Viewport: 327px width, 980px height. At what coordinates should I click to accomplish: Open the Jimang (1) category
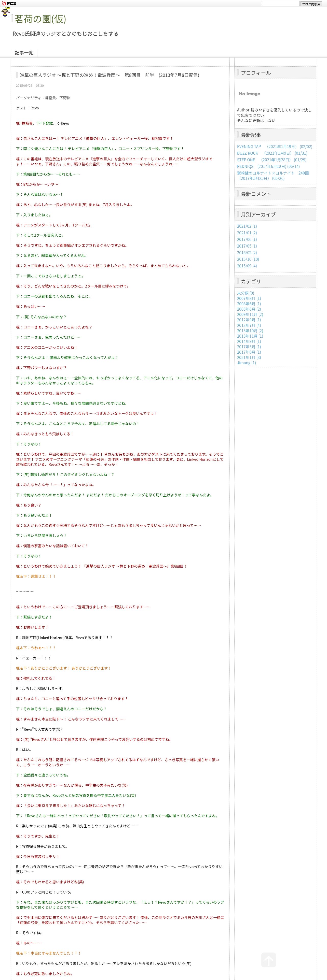(247, 363)
